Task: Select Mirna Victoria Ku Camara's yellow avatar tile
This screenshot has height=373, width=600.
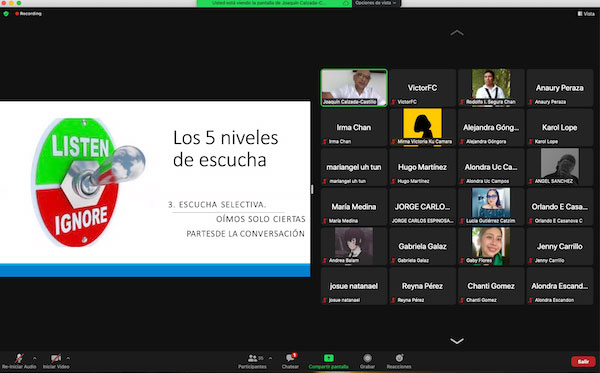Action: pos(422,127)
